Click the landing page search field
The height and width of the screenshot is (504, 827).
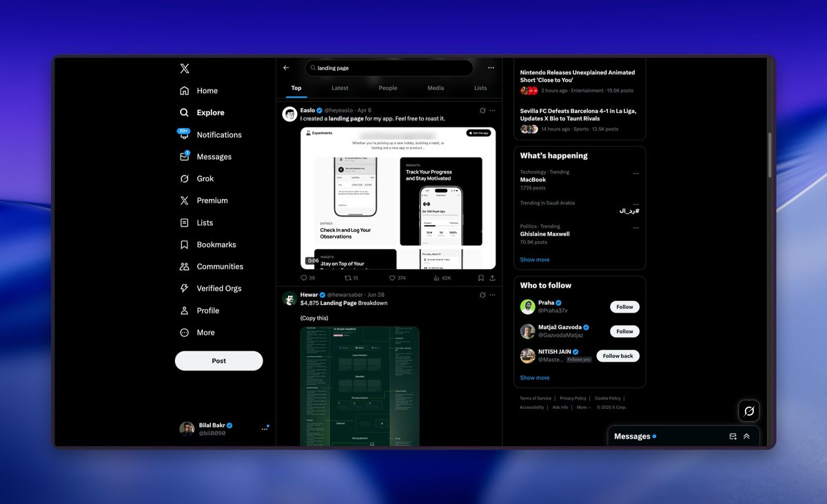point(389,68)
